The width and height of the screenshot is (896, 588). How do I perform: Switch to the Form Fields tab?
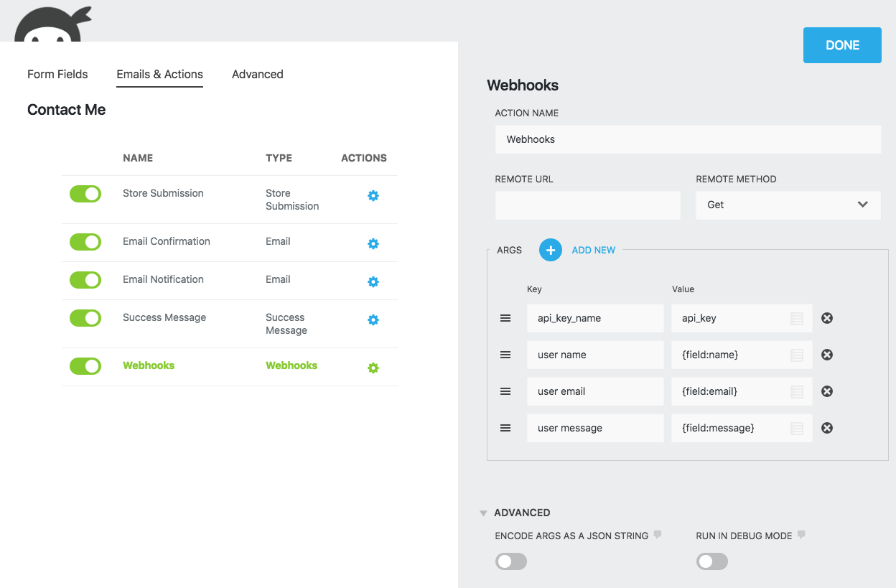57,74
